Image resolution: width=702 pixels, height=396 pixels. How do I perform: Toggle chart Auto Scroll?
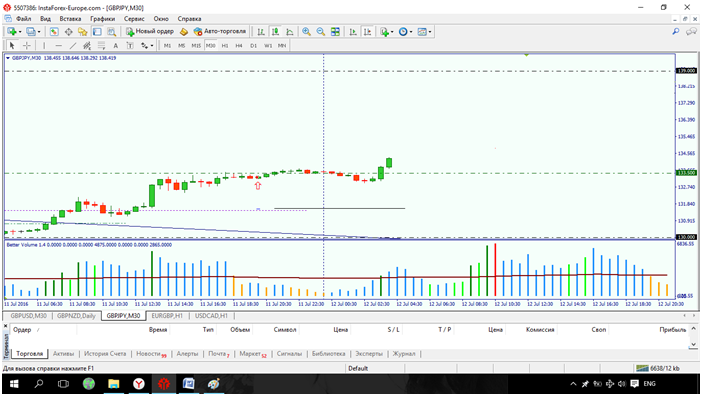(x=353, y=32)
